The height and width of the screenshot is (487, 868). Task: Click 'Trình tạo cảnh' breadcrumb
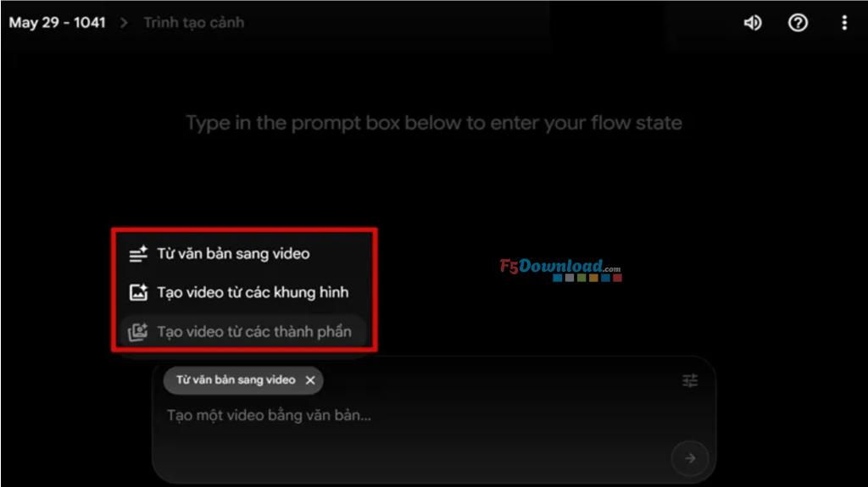[194, 23]
